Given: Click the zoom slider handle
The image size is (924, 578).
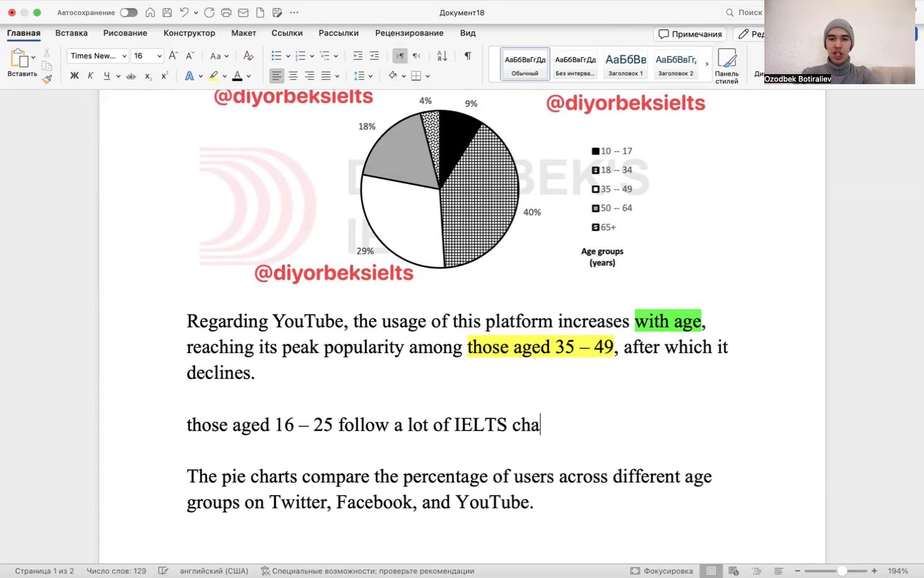Looking at the screenshot, I should coord(842,571).
